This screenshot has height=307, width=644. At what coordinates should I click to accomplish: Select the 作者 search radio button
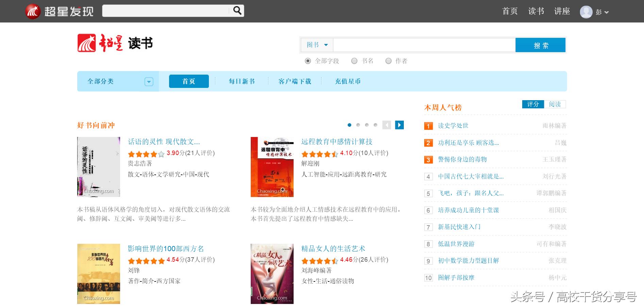click(388, 61)
